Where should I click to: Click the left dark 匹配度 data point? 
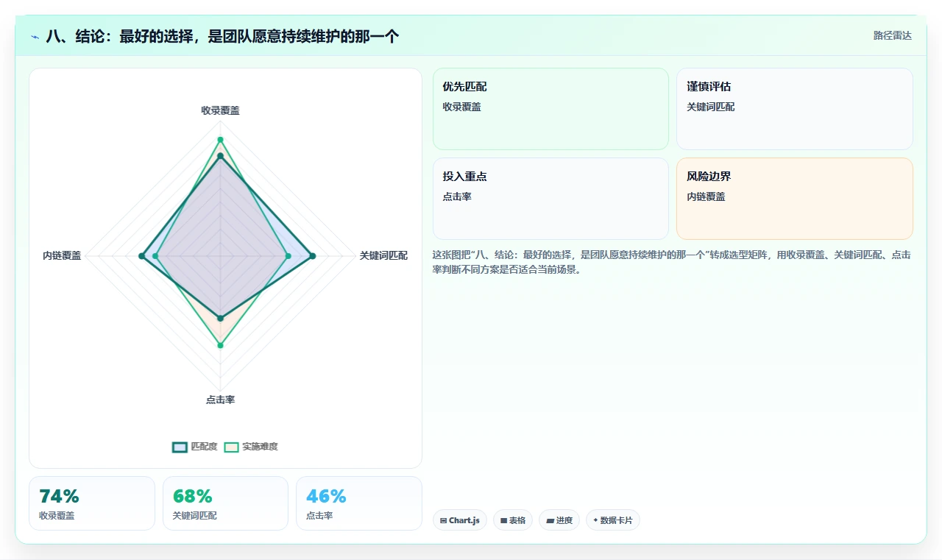[141, 256]
